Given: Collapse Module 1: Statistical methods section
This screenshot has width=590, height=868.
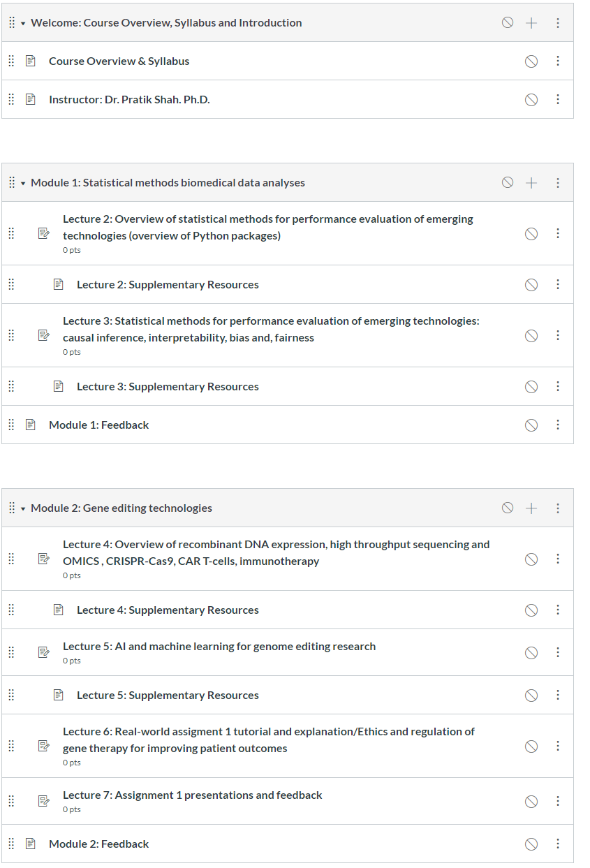Looking at the screenshot, I should [23, 183].
